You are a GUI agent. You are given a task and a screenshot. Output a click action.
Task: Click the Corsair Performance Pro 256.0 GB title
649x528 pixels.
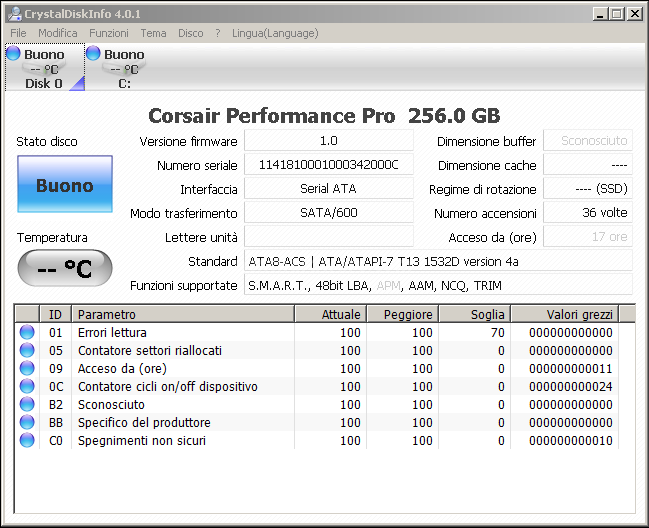click(324, 115)
